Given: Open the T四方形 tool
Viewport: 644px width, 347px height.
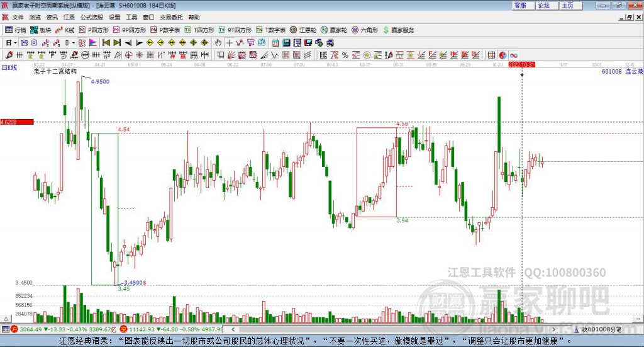Looking at the screenshot, I should click(x=199, y=30).
